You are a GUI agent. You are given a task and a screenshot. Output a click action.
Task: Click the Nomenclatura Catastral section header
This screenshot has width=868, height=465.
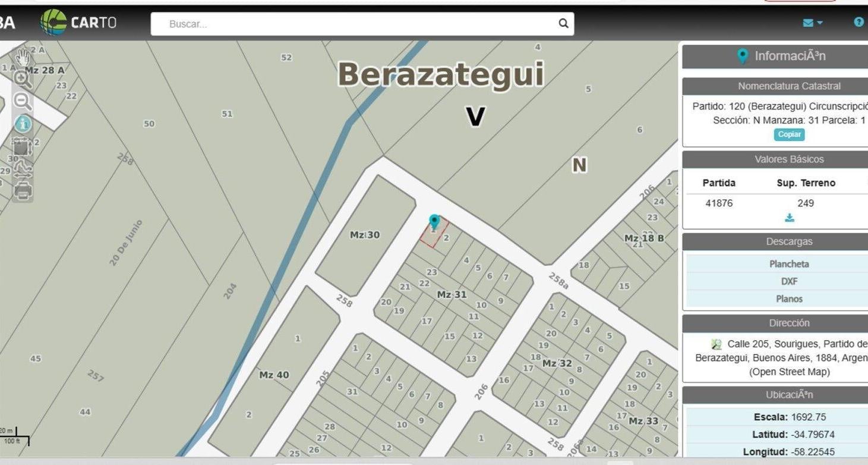(775, 86)
